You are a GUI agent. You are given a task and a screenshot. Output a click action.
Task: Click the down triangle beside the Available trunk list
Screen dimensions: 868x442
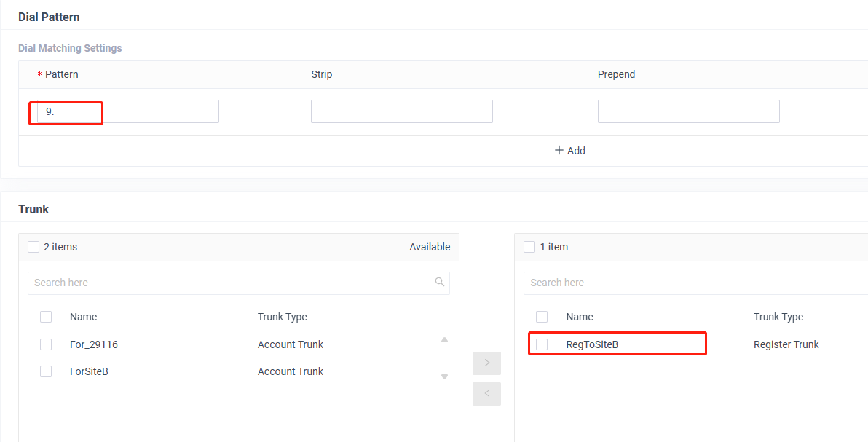click(x=444, y=376)
